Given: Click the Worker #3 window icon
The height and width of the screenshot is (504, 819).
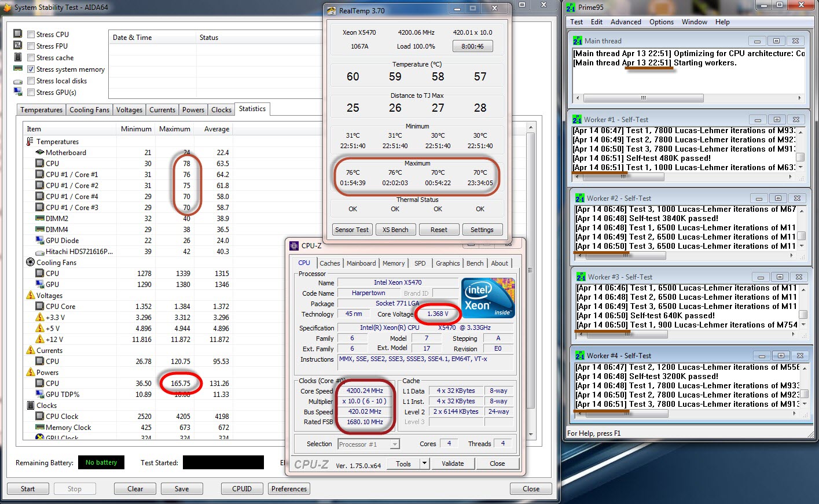Looking at the screenshot, I should 581,277.
